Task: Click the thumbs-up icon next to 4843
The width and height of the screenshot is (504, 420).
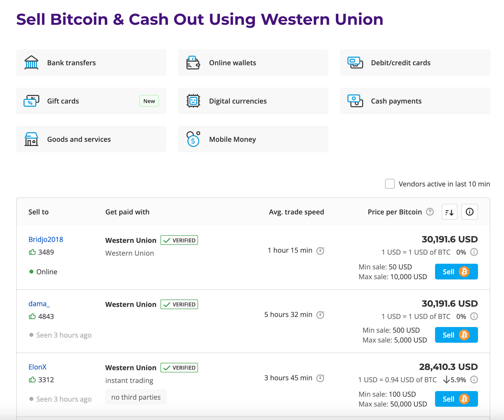Action: pos(32,316)
